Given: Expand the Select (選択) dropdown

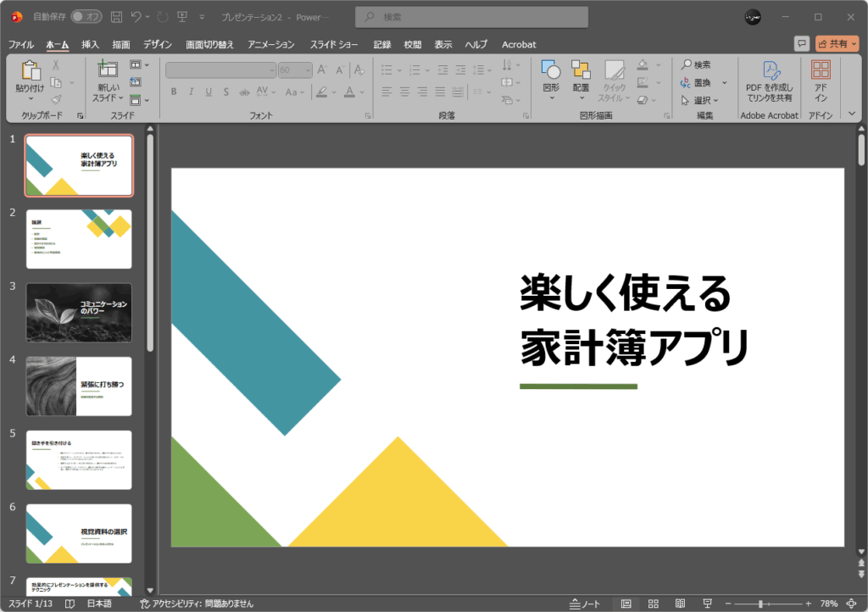Looking at the screenshot, I should coord(700,100).
